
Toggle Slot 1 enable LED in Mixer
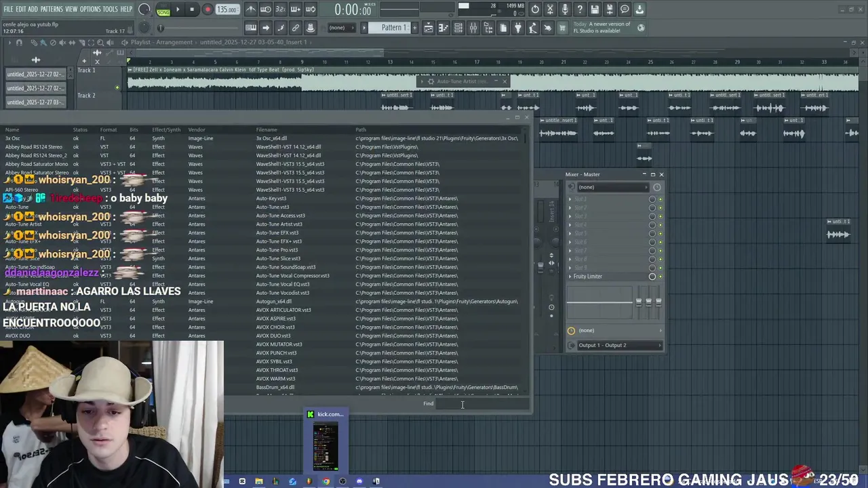point(660,199)
